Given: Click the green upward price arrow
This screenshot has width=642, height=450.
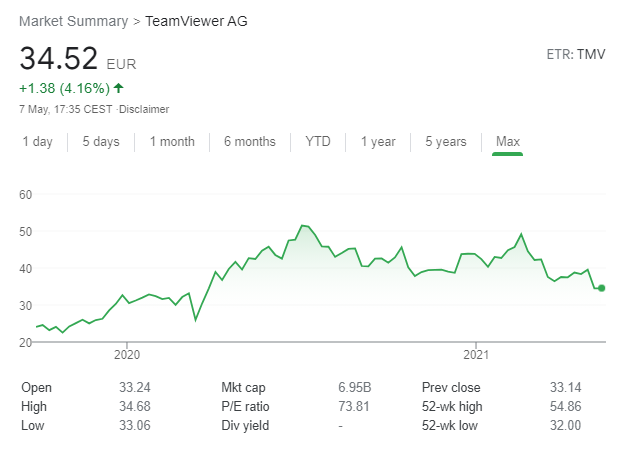Looking at the screenshot, I should (119, 88).
